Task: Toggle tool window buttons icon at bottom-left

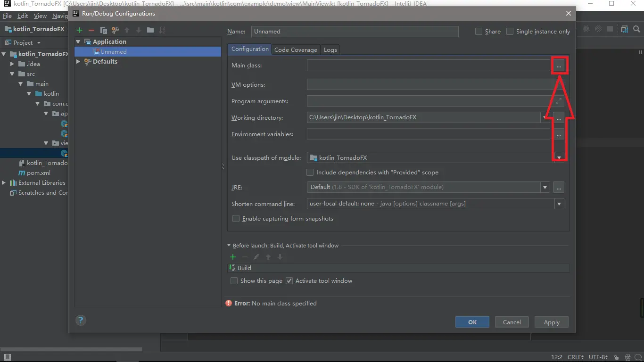Action: (x=8, y=357)
